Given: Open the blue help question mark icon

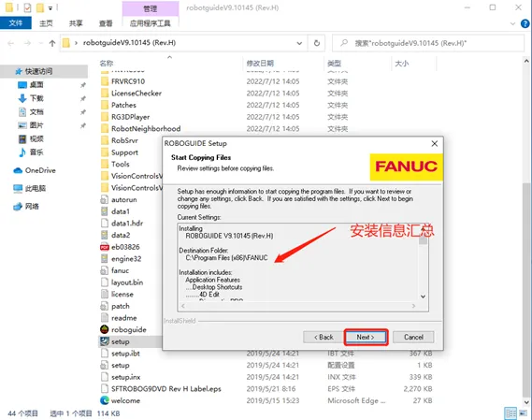Looking at the screenshot, I should [525, 23].
